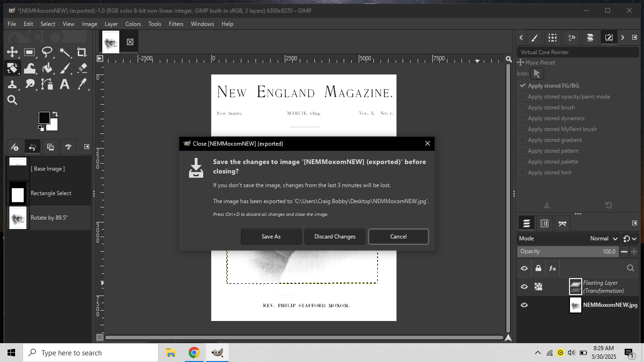The image size is (644, 362).
Task: Select the Crop tool in the toolbox
Action: coord(82,52)
